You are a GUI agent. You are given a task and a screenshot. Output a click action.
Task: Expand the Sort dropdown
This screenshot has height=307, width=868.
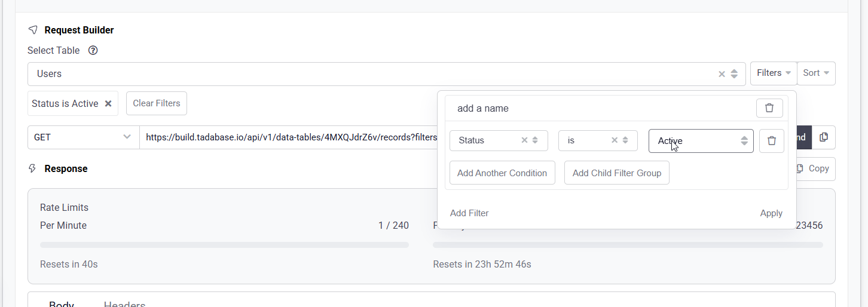(815, 73)
